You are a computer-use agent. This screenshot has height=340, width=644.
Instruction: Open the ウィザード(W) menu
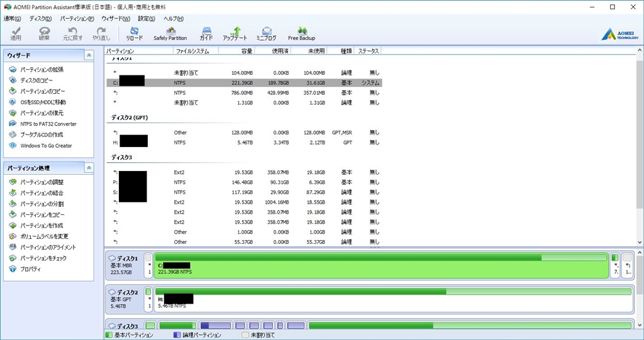[x=116, y=18]
